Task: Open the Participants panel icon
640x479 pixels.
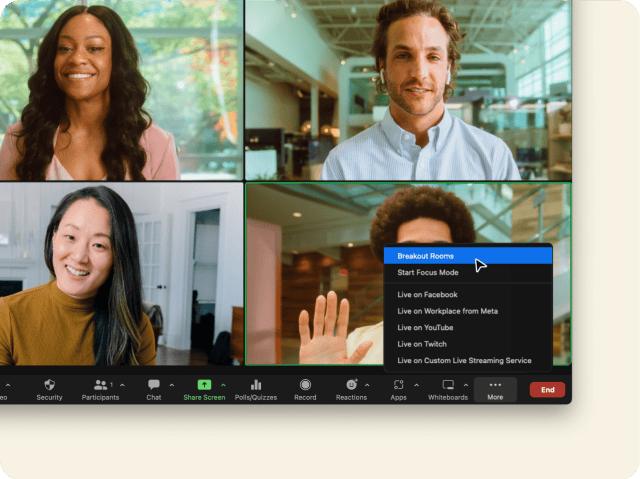Action: pos(100,385)
